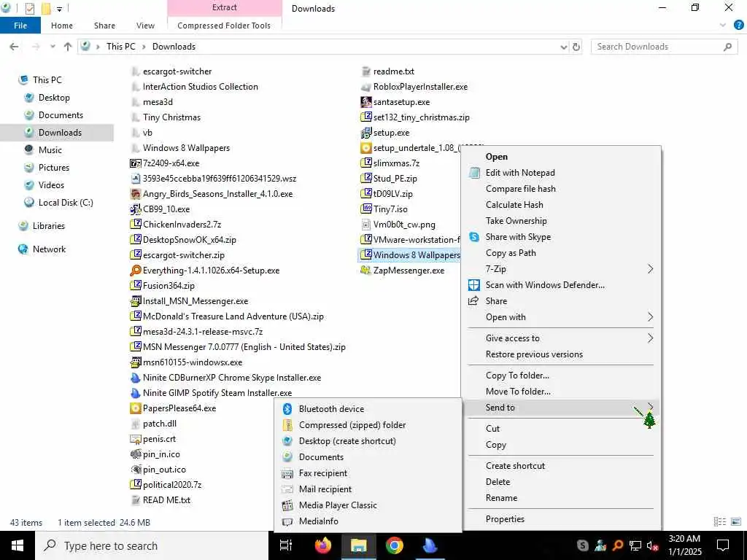Open the Compressed Folder Tools tab
The image size is (747, 560).
[x=224, y=26]
